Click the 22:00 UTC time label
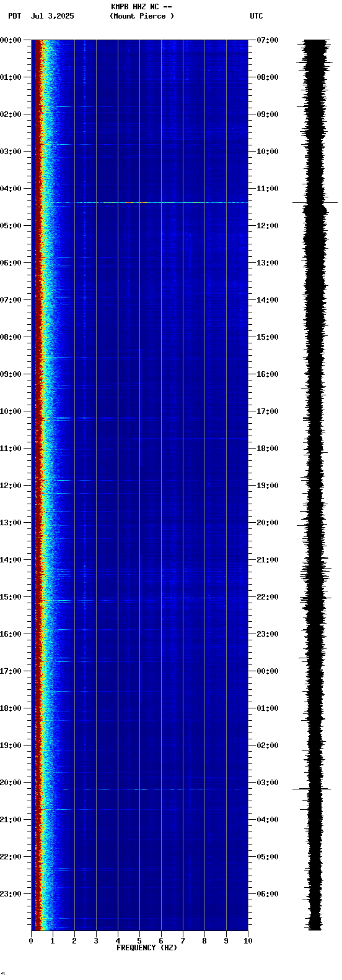The height and width of the screenshot is (980, 342). (x=268, y=597)
